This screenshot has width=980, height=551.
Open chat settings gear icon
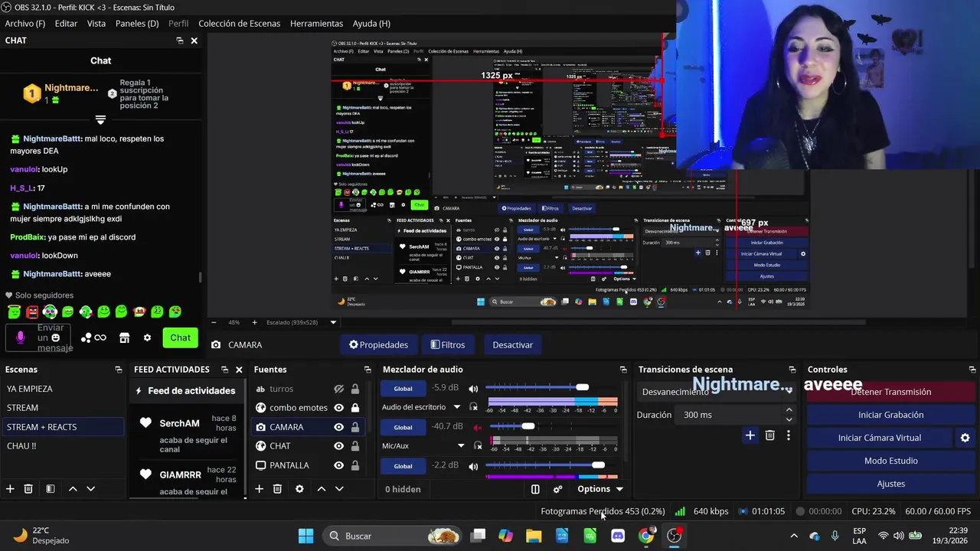pyautogui.click(x=147, y=337)
